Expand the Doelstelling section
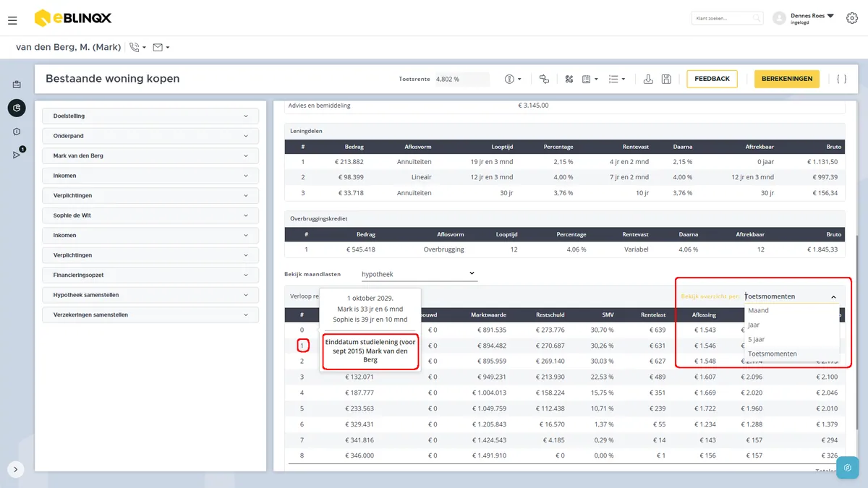This screenshot has width=868, height=488. tap(150, 116)
